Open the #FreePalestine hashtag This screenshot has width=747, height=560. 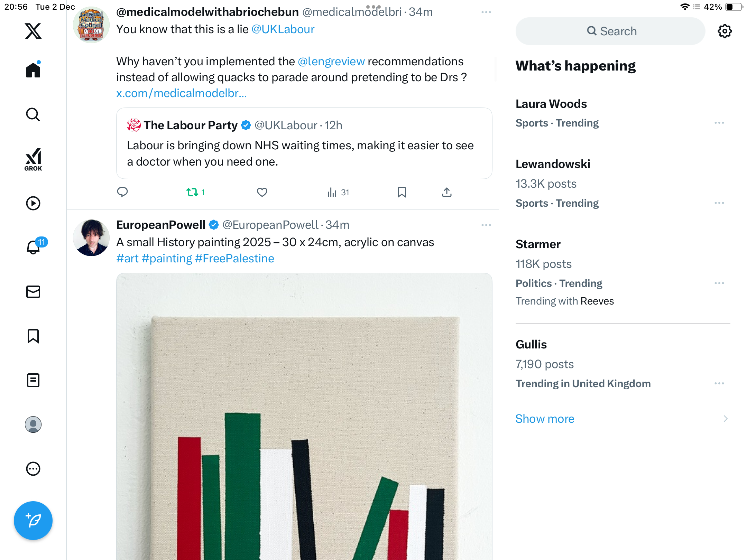[234, 258]
